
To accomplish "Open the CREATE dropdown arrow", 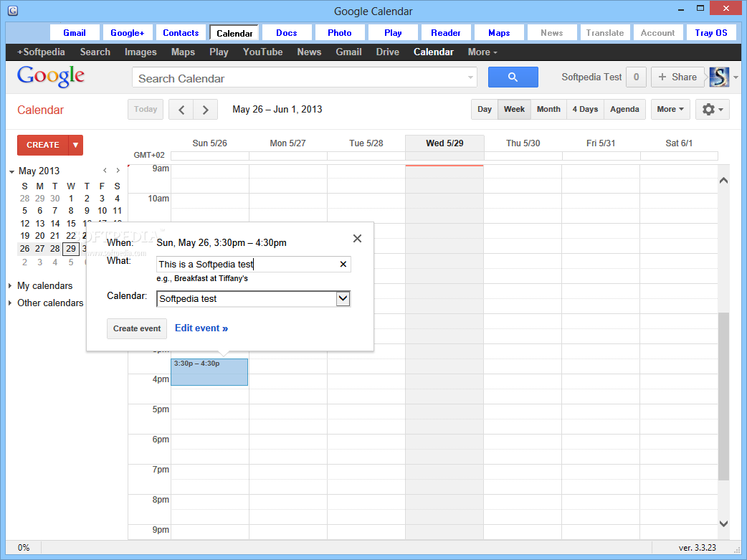I will point(76,145).
